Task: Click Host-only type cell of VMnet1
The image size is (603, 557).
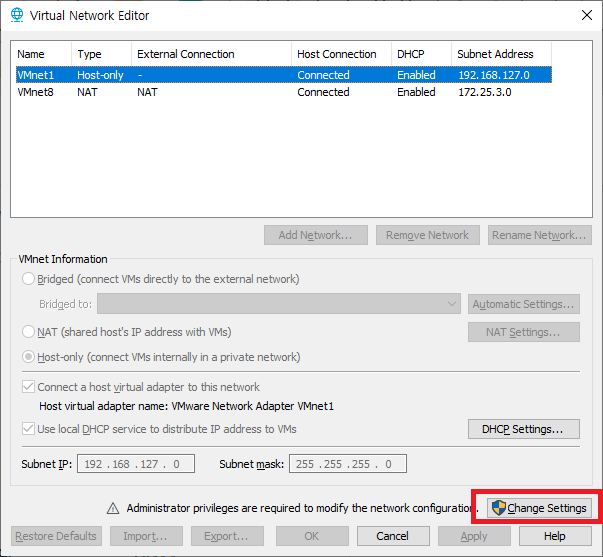Action: coord(100,75)
